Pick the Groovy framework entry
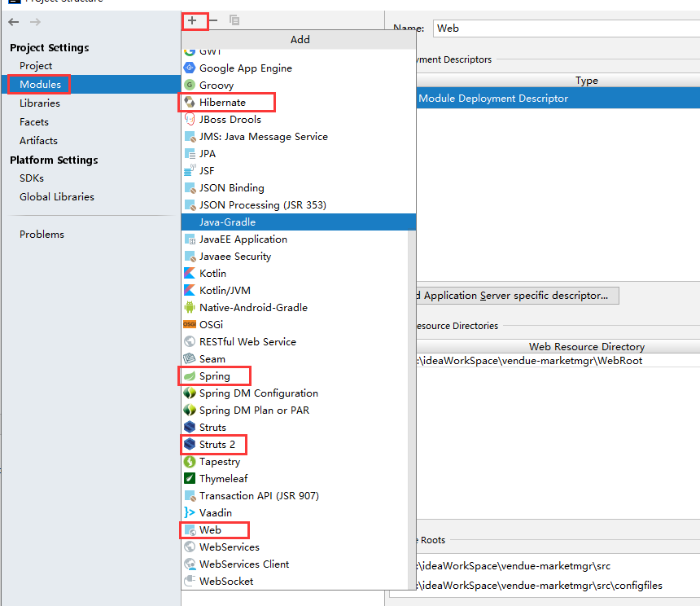Screen dimensions: 700x606 299,86
